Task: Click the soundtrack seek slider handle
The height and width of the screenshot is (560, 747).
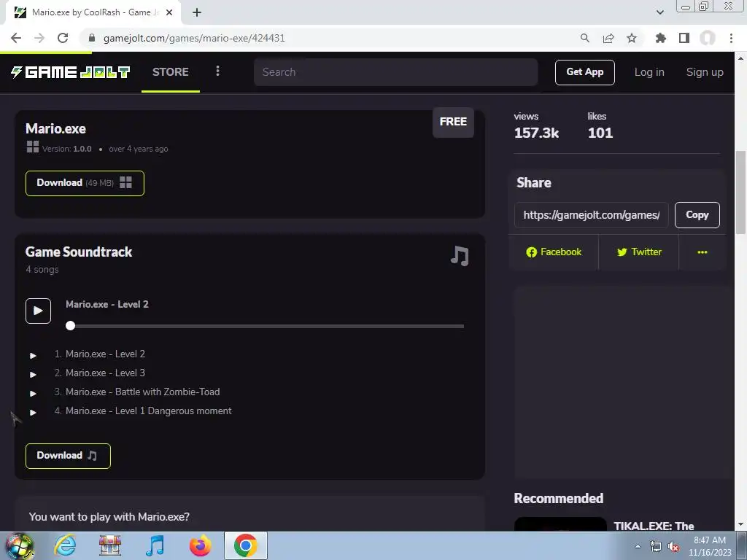Action: [x=71, y=326]
